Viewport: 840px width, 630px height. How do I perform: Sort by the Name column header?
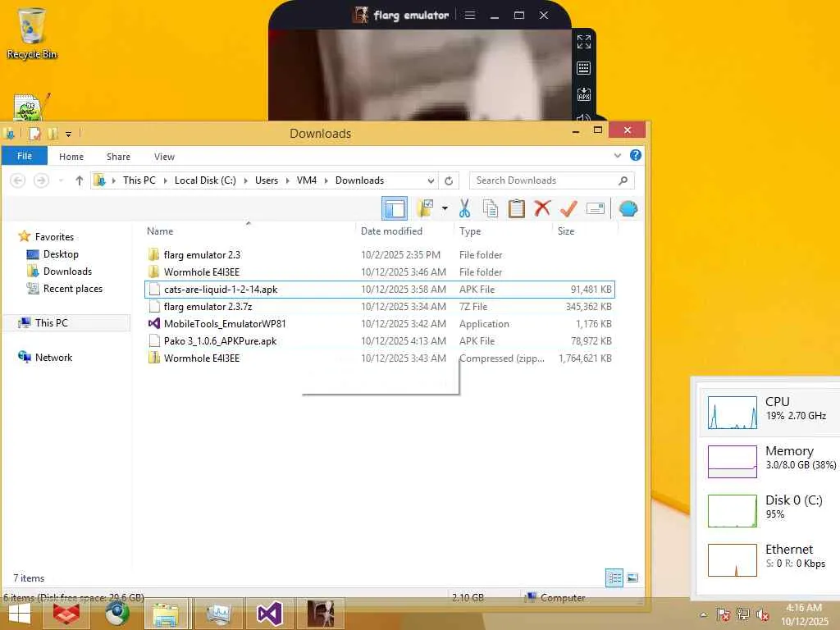[160, 231]
